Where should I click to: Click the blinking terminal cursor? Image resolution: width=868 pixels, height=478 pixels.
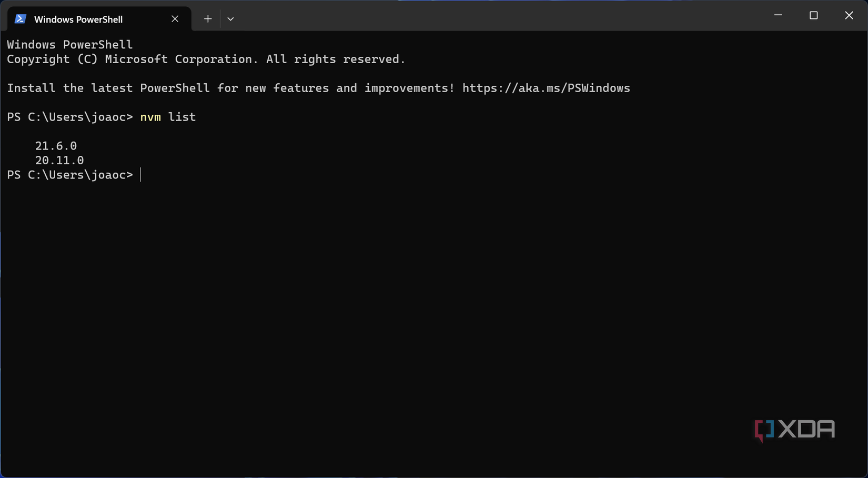[x=140, y=175]
